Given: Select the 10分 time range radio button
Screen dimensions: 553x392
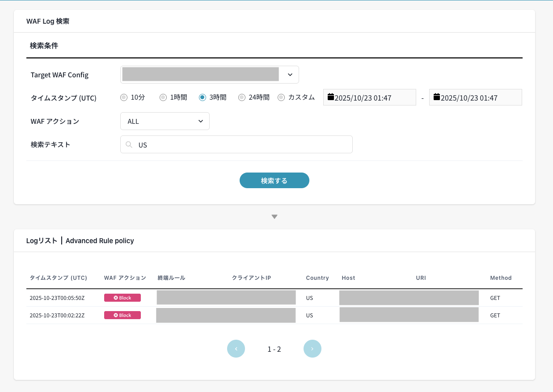Looking at the screenshot, I should tap(124, 97).
